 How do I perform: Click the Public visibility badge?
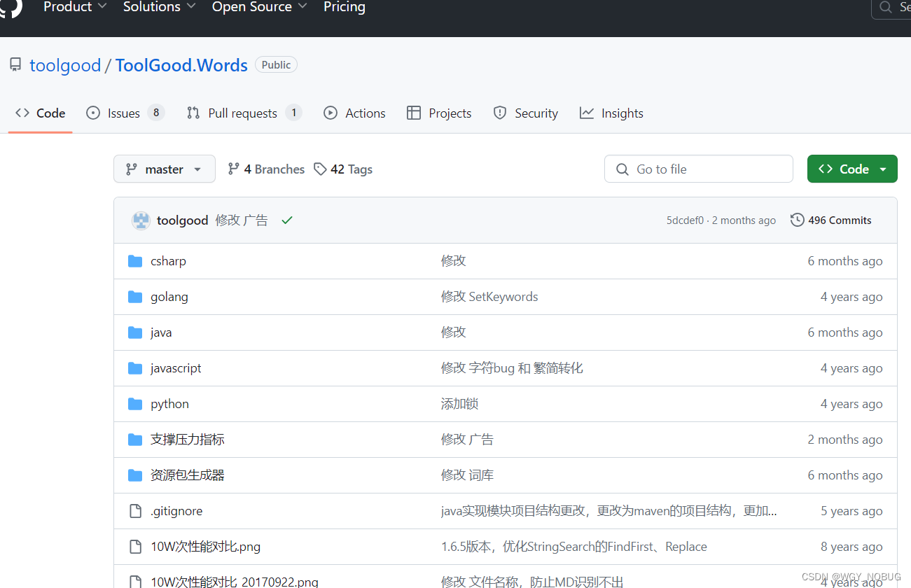(276, 65)
